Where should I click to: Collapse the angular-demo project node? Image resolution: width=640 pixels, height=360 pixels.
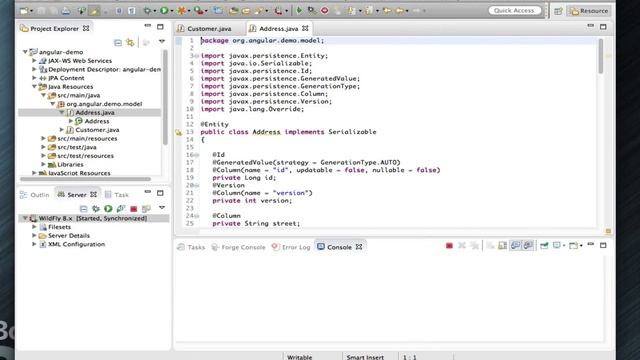(x=25, y=52)
